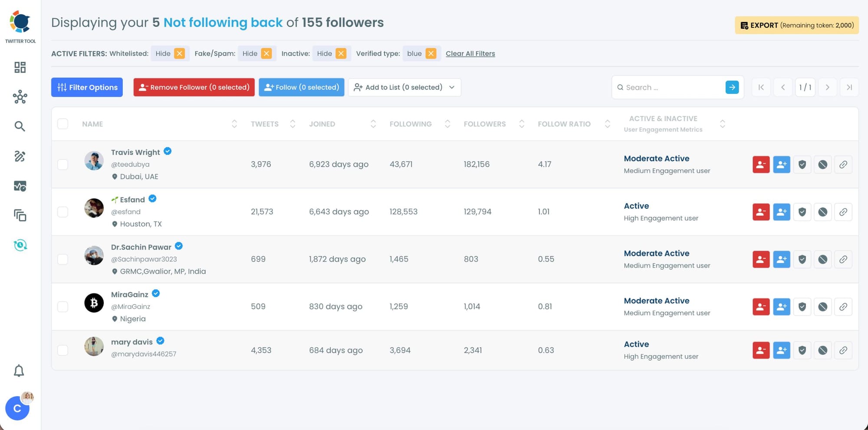
Task: Select the checkbox next to MiraGainz
Action: pyautogui.click(x=62, y=306)
